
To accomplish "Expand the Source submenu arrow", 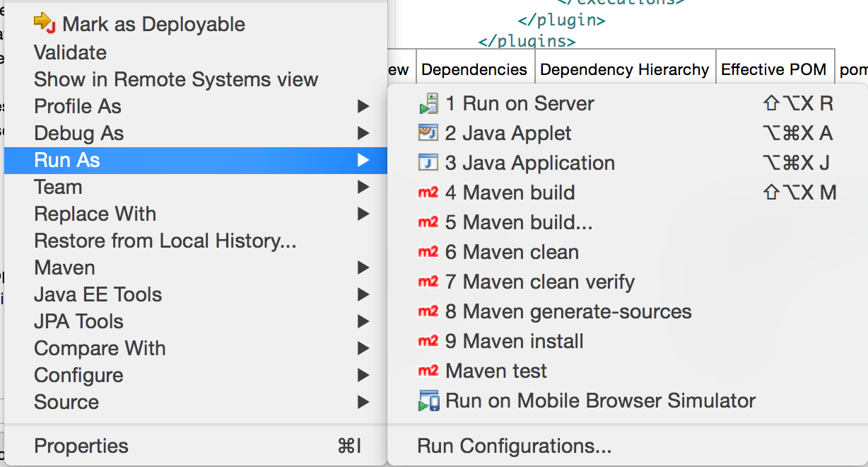I will point(363,403).
